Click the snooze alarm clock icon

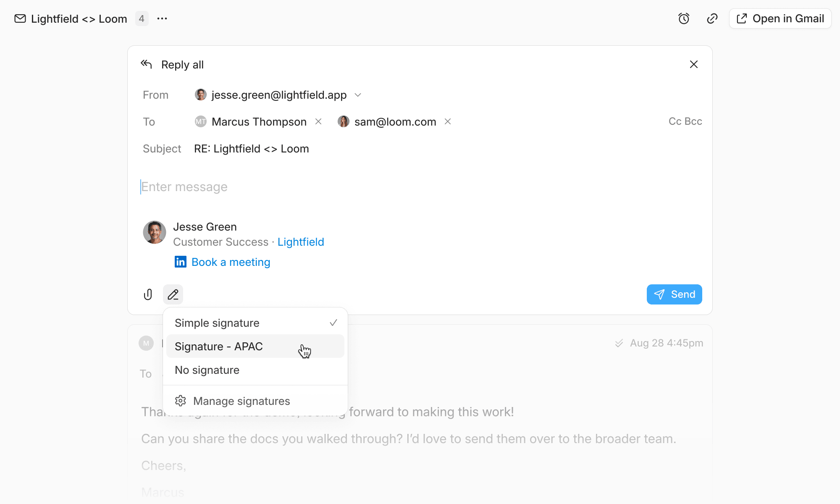pos(684,18)
